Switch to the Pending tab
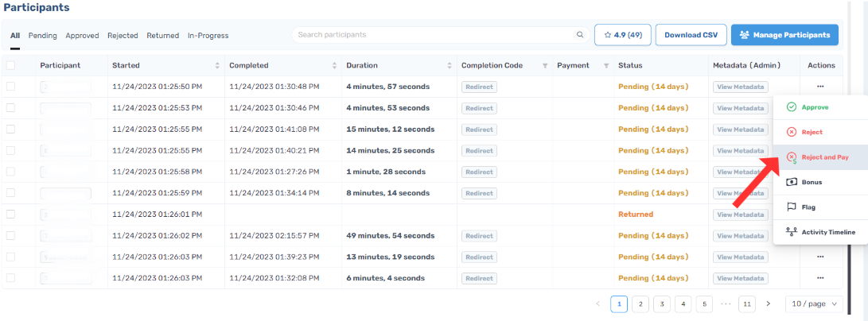The width and height of the screenshot is (868, 321). [x=43, y=36]
